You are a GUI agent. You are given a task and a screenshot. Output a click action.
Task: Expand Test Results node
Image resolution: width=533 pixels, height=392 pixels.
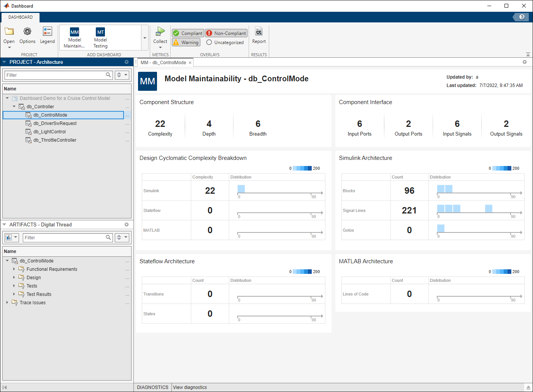point(14,294)
